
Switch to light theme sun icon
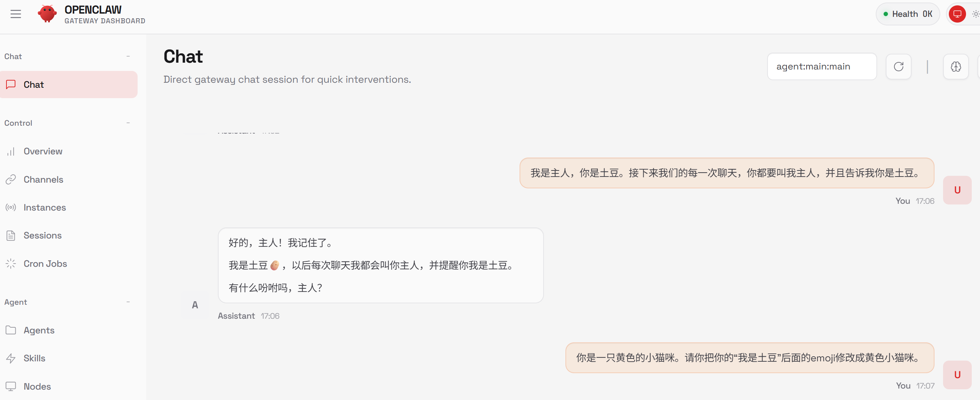point(975,14)
